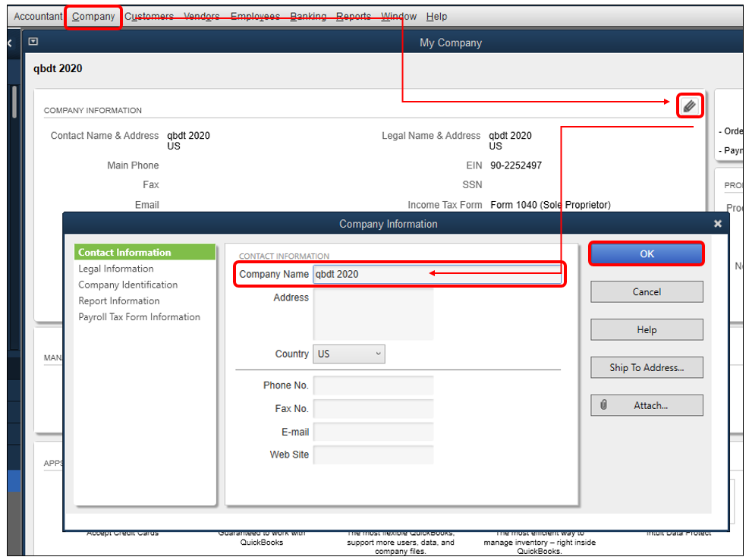Select Report Information section
Viewport: 749px width, 560px height.
click(x=119, y=300)
